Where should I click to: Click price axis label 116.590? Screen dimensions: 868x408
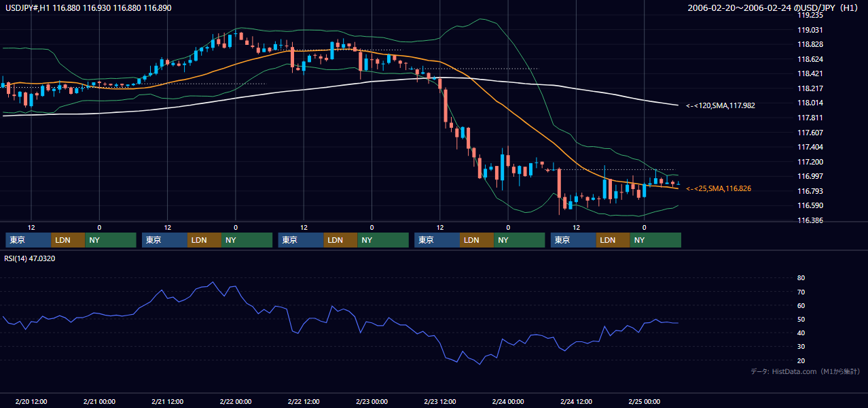pyautogui.click(x=810, y=205)
